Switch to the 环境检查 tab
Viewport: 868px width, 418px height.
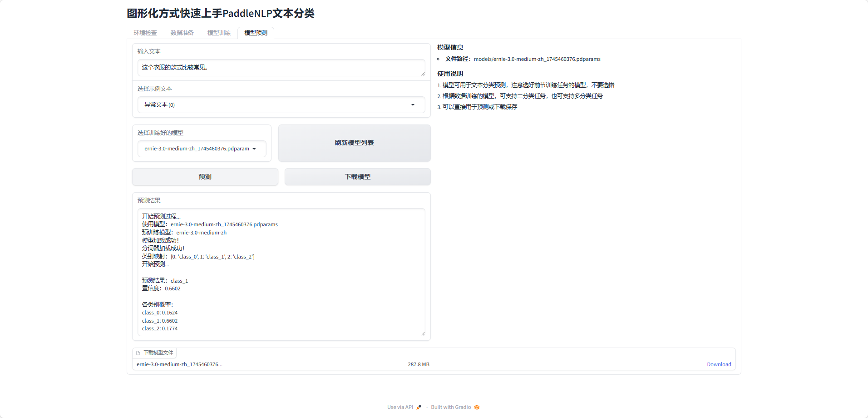[x=145, y=33]
